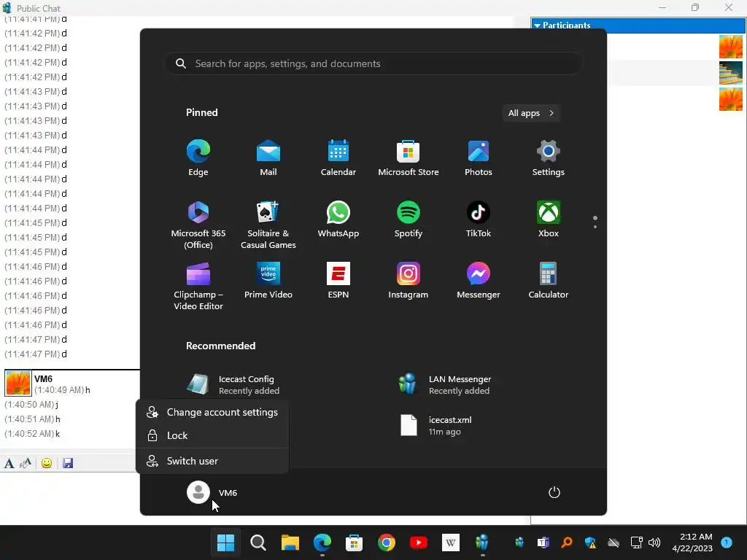Save chat history with floppy icon
747x560 pixels.
click(68, 463)
